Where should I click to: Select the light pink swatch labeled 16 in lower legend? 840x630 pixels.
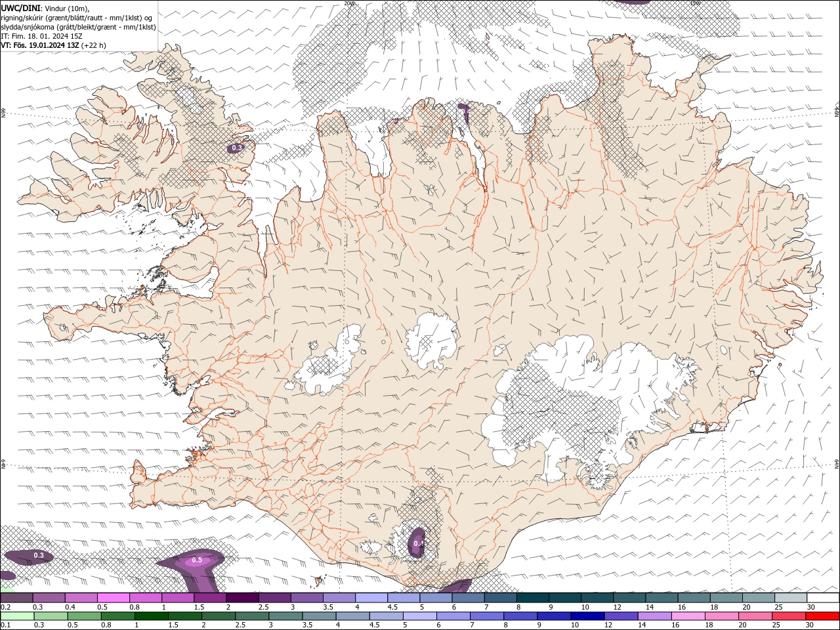coord(688,616)
